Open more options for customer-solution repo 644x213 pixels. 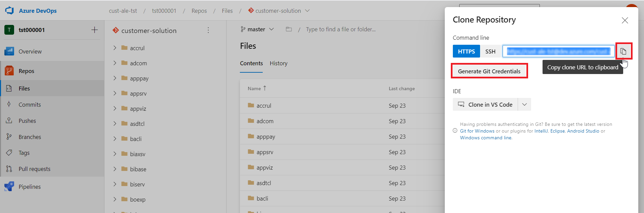coord(208,30)
